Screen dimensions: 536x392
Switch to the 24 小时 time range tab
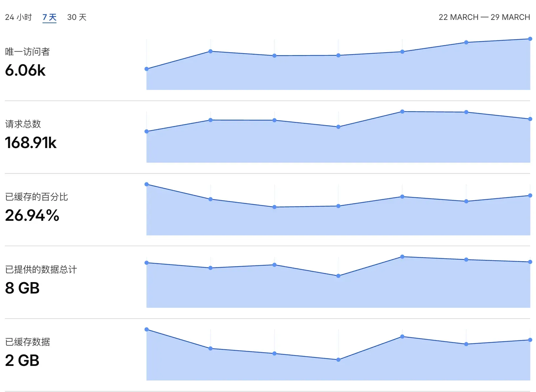19,17
